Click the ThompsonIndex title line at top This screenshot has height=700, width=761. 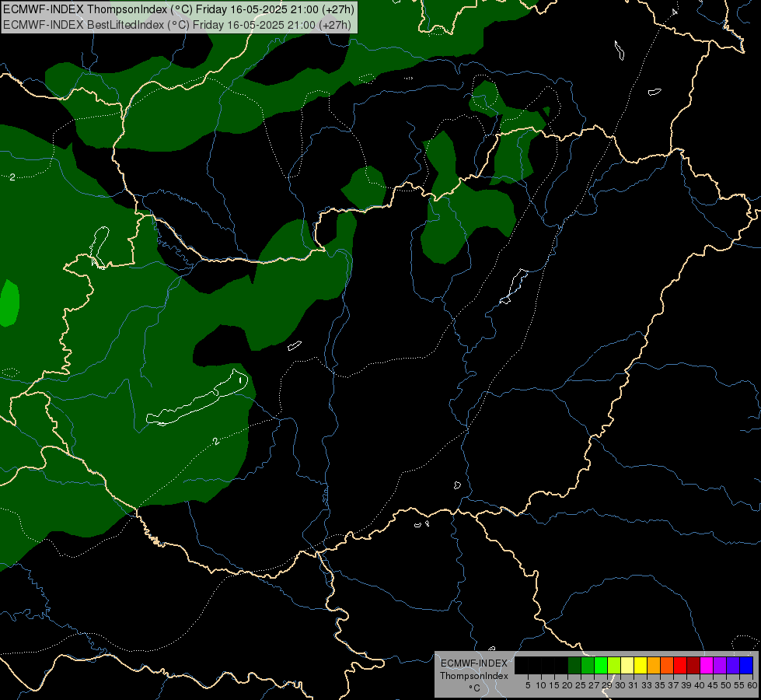179,9
